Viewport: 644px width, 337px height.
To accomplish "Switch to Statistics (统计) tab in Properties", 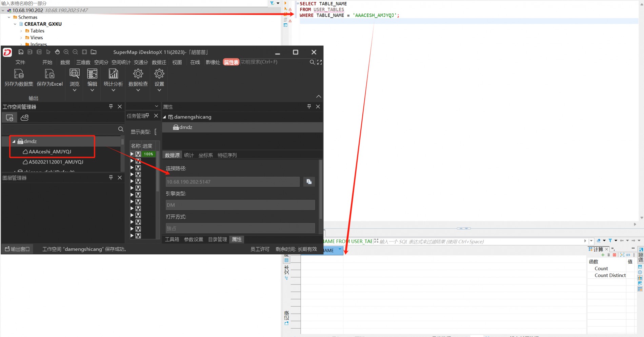I will (x=189, y=155).
